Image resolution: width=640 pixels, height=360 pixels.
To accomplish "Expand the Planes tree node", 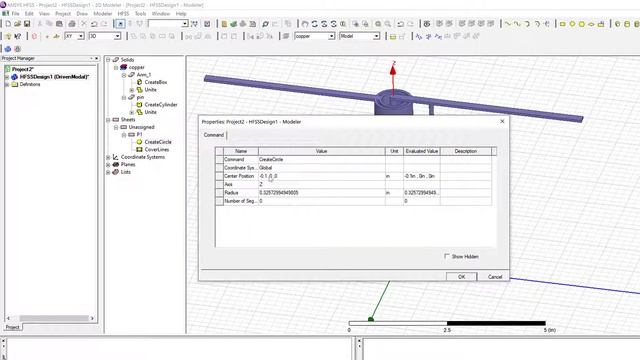I will coord(109,164).
